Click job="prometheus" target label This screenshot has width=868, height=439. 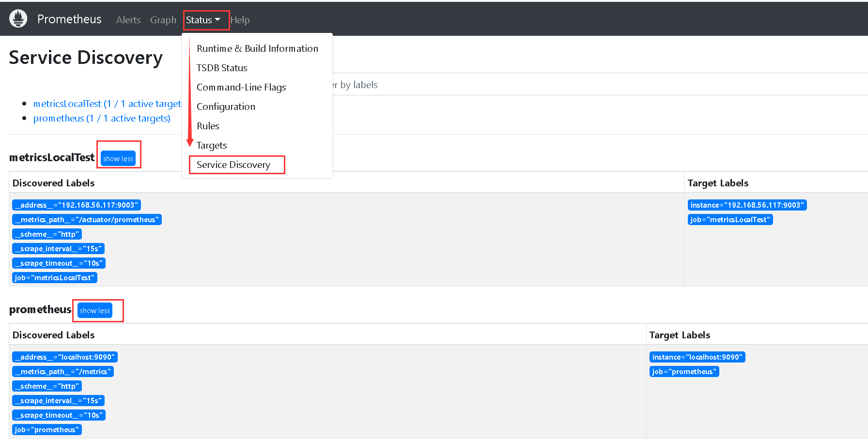point(684,372)
